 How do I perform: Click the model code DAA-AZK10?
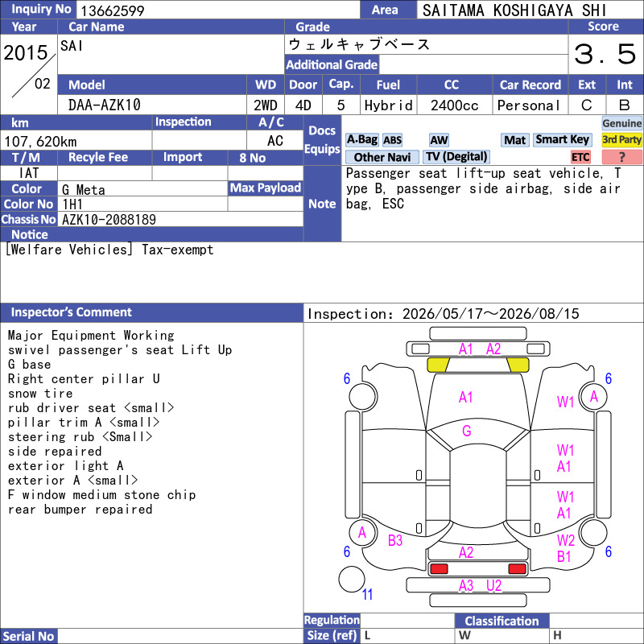(x=105, y=105)
